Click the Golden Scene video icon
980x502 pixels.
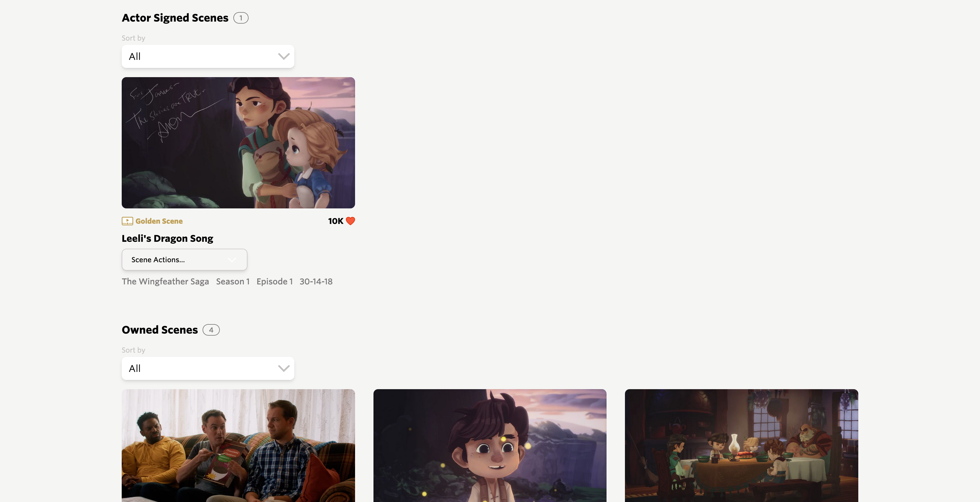(127, 221)
